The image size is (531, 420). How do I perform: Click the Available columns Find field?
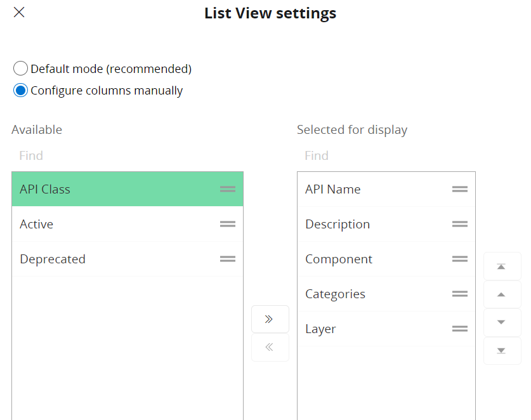click(x=127, y=155)
